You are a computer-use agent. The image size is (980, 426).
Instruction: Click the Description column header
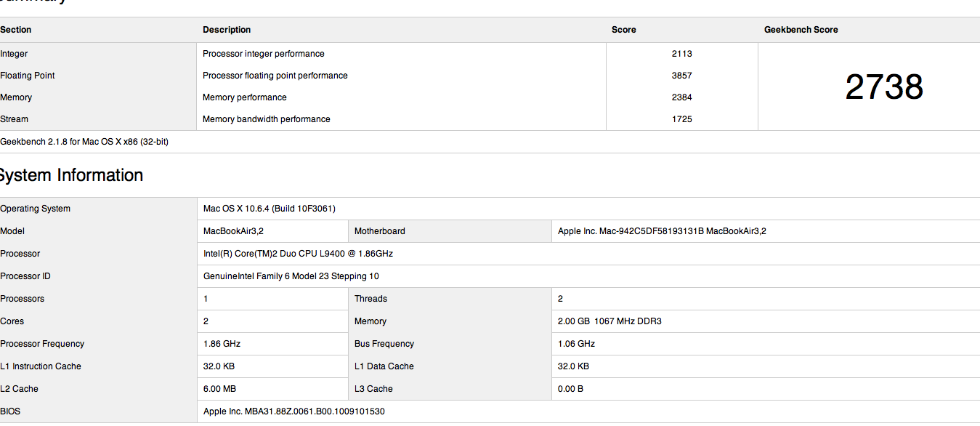click(x=227, y=30)
